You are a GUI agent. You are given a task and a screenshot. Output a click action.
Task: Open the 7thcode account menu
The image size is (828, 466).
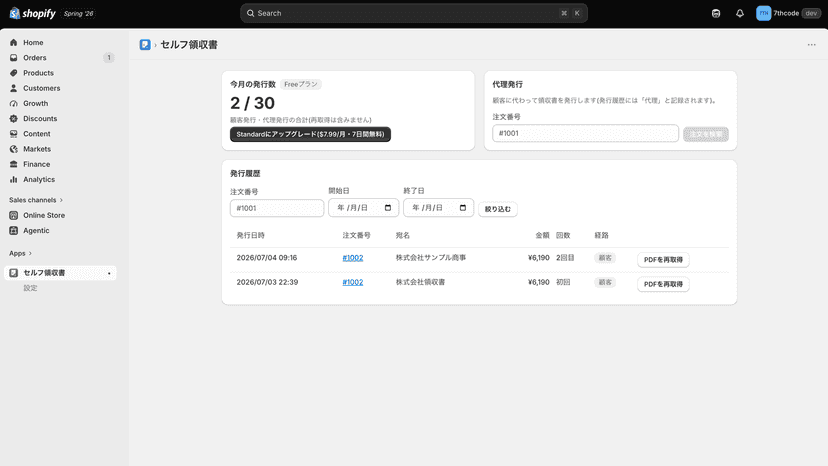coord(787,13)
